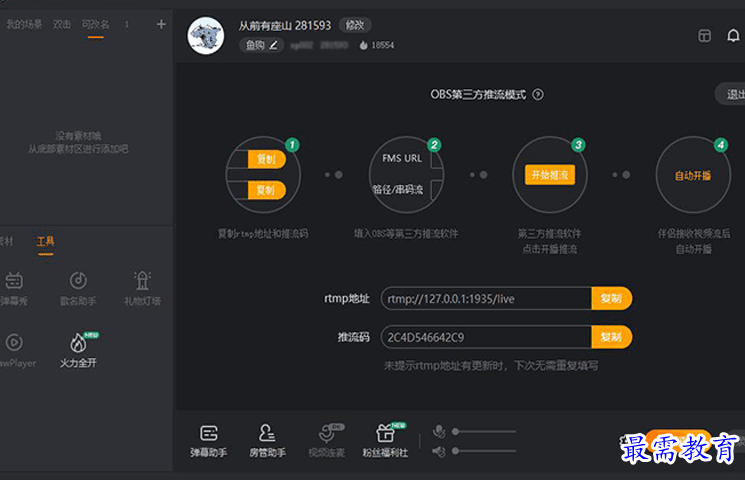Screen dimensions: 745x480
Task: Copy the stream key with 复制
Action: coord(611,337)
